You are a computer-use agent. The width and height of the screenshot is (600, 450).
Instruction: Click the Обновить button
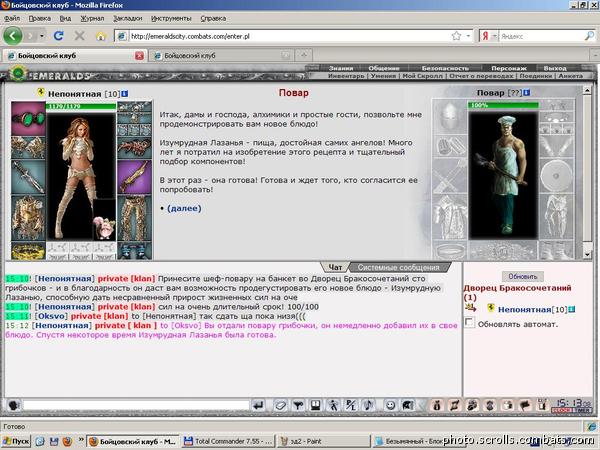(523, 276)
